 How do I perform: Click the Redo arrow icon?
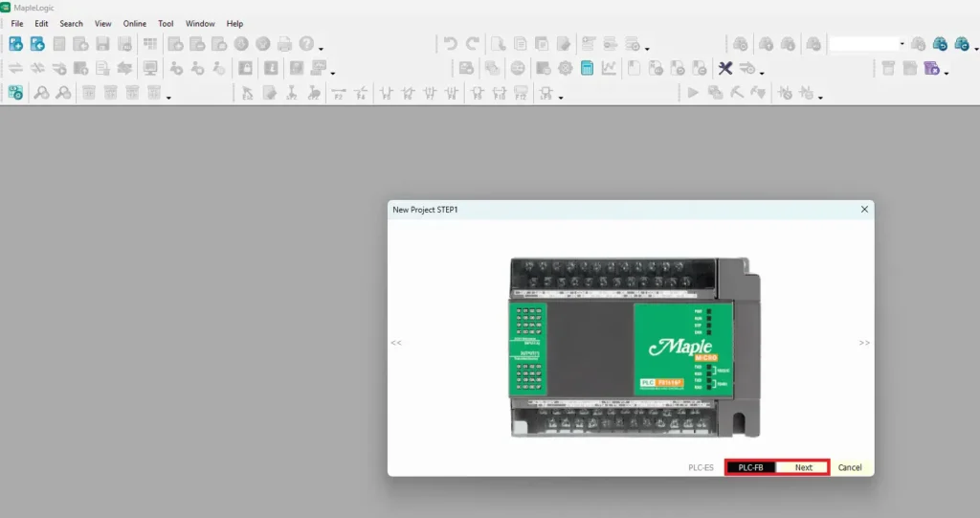click(x=473, y=43)
